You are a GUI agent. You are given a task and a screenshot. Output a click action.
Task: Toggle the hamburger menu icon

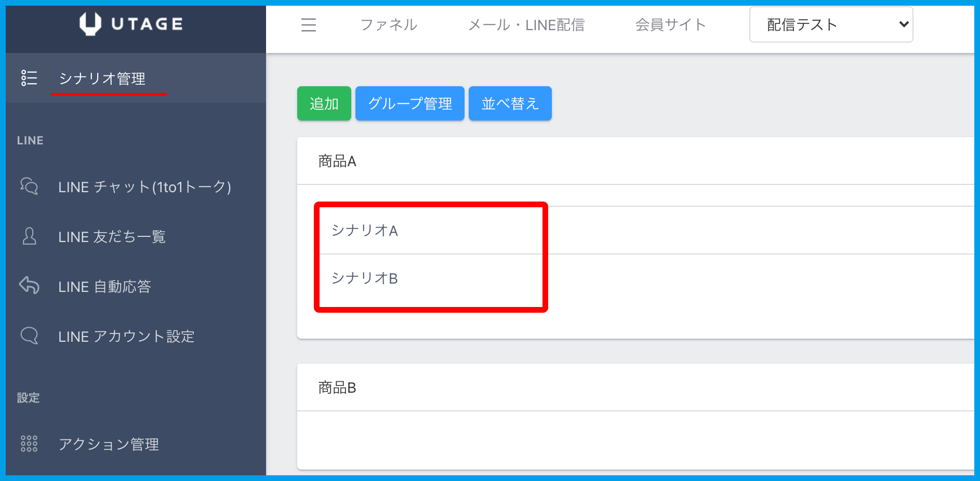pos(309,25)
